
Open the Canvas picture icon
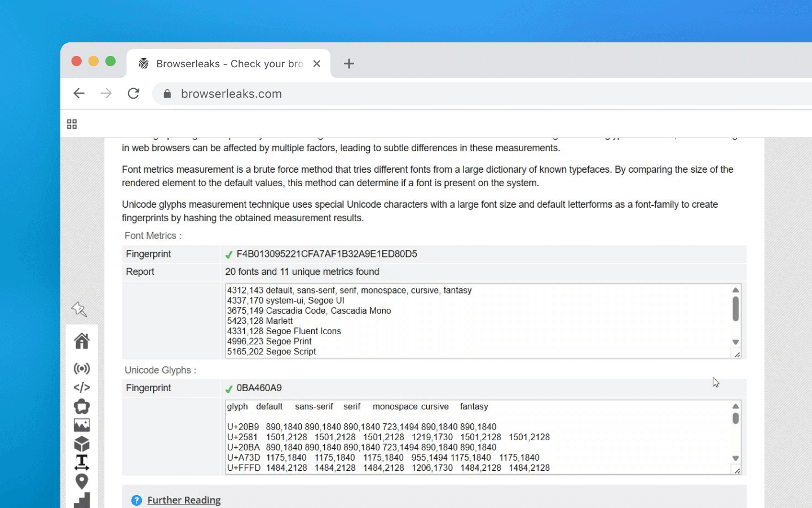pos(82,425)
